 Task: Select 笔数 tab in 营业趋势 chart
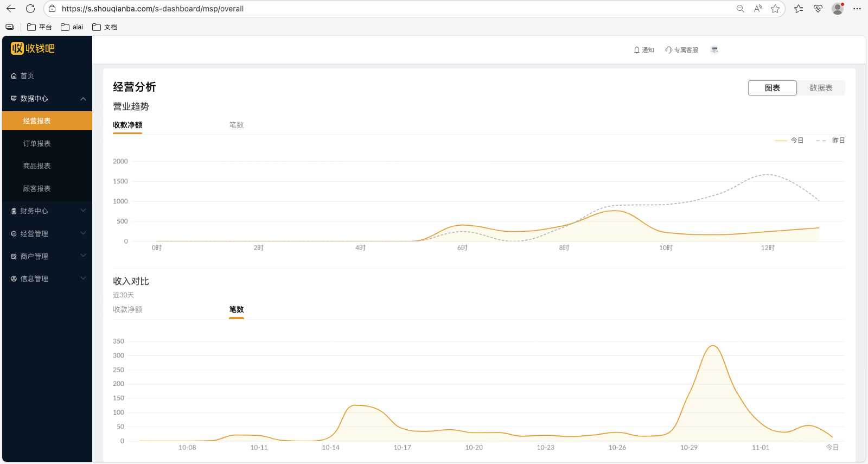pyautogui.click(x=237, y=125)
